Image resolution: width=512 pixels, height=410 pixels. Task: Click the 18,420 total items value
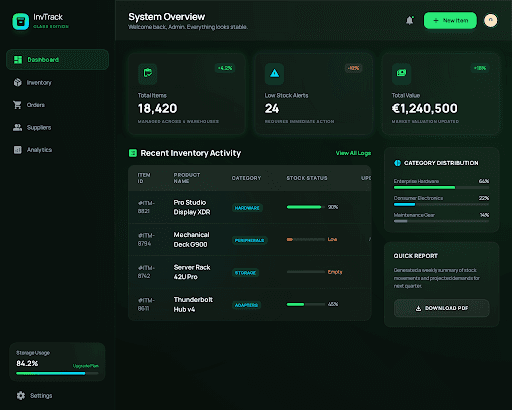click(x=158, y=108)
